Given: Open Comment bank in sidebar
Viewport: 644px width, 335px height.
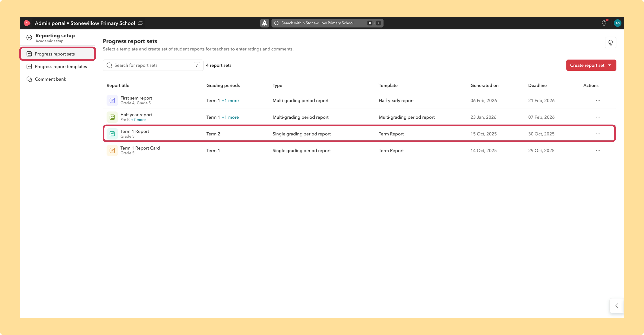Looking at the screenshot, I should pos(58,79).
